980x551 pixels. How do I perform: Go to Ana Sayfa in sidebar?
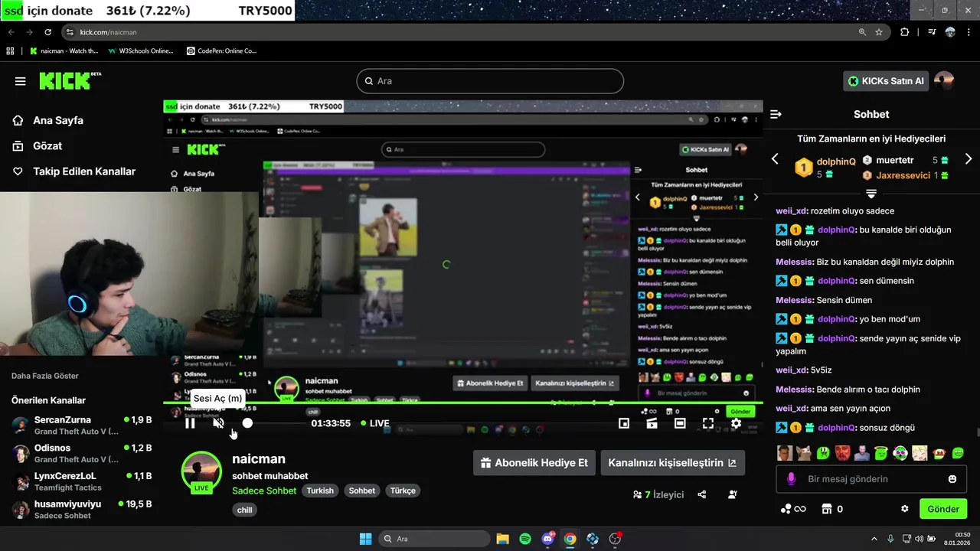point(49,120)
